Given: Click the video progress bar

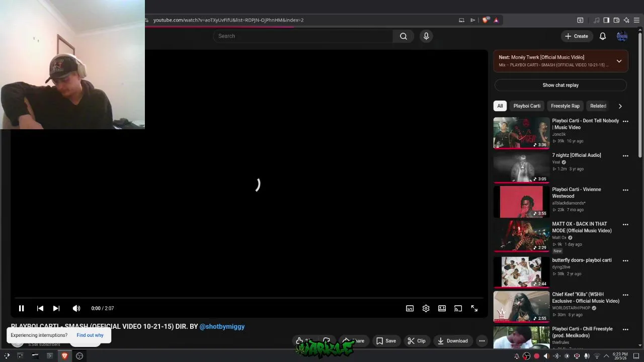Looking at the screenshot, I should tap(249, 298).
